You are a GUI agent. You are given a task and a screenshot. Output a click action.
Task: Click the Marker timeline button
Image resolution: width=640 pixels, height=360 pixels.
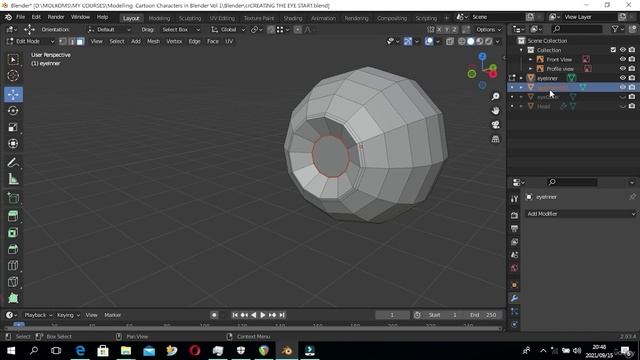[x=113, y=315]
